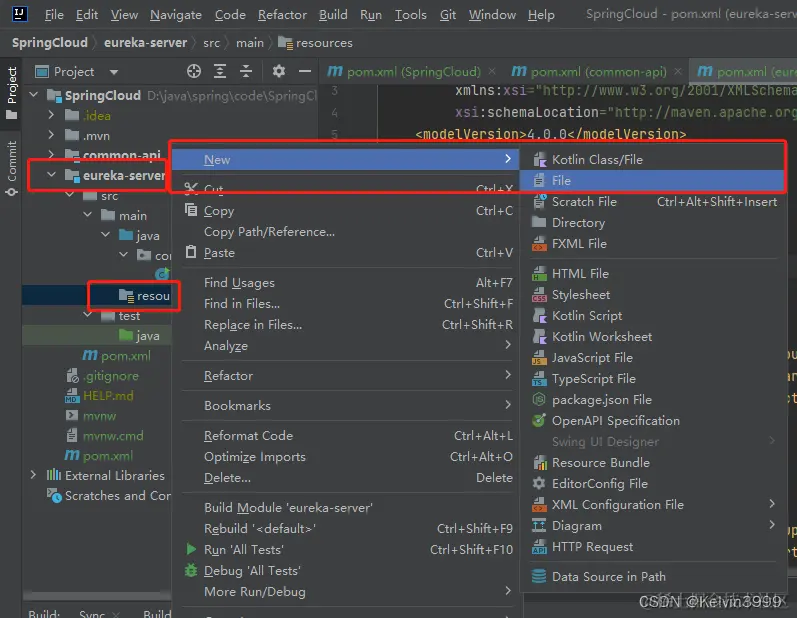Create a new FXML File
Viewport: 797px width, 618px height.
[653, 244]
